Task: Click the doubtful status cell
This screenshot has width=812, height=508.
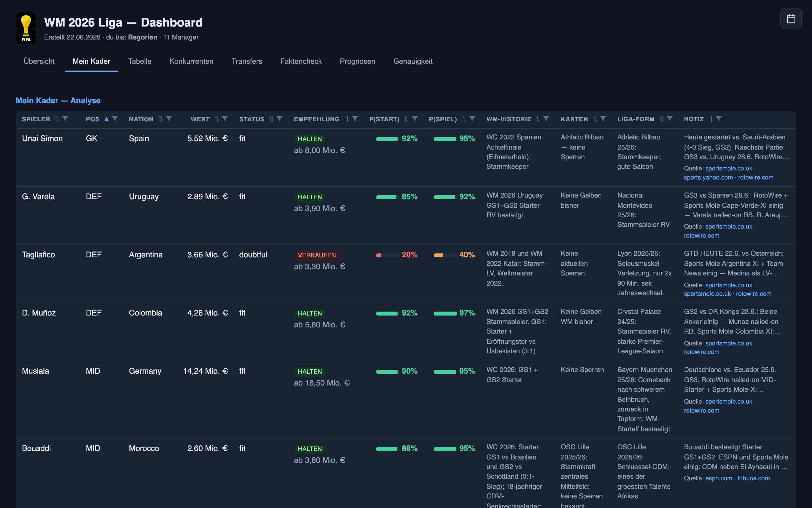Action: coord(253,255)
